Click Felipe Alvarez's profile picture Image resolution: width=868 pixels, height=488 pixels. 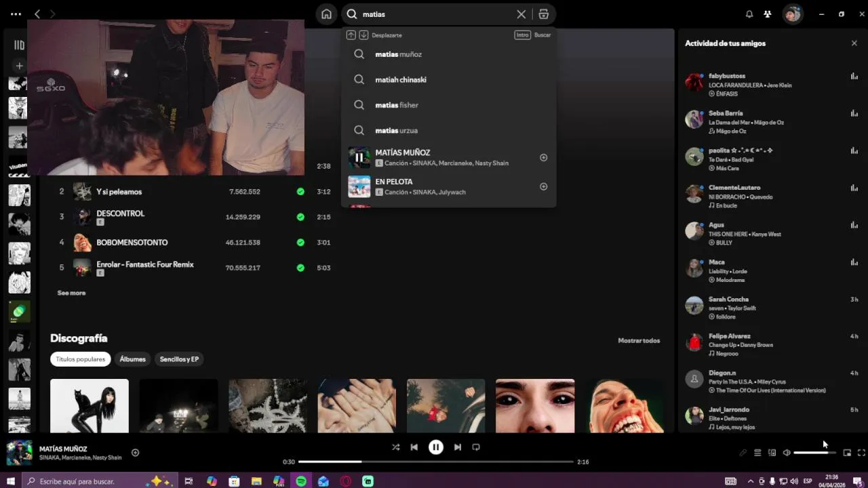[x=694, y=342]
